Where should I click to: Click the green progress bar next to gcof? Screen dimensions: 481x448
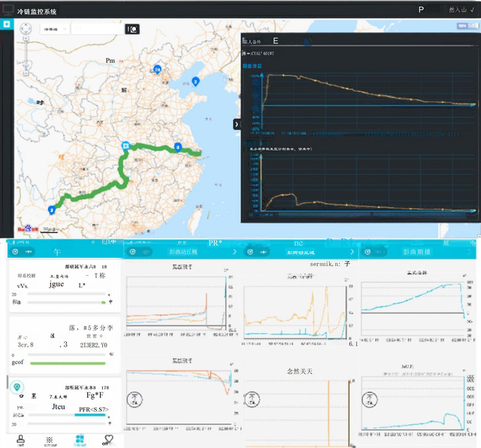click(x=68, y=363)
